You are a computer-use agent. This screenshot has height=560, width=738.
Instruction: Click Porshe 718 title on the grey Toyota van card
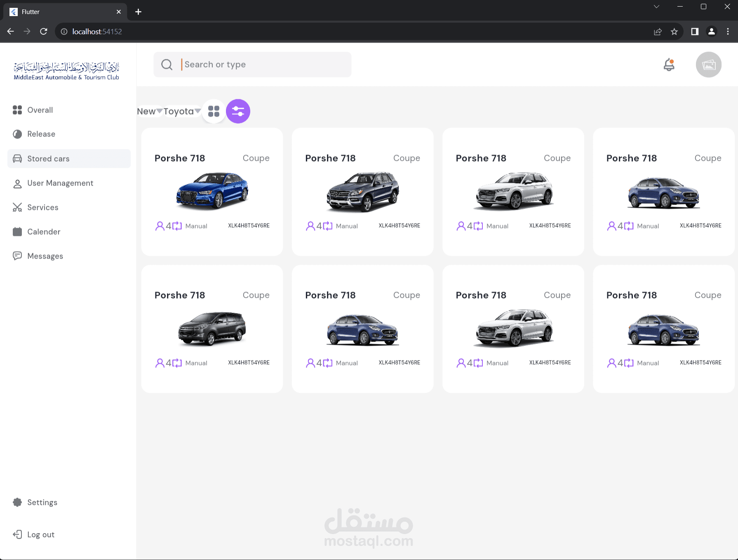click(180, 295)
